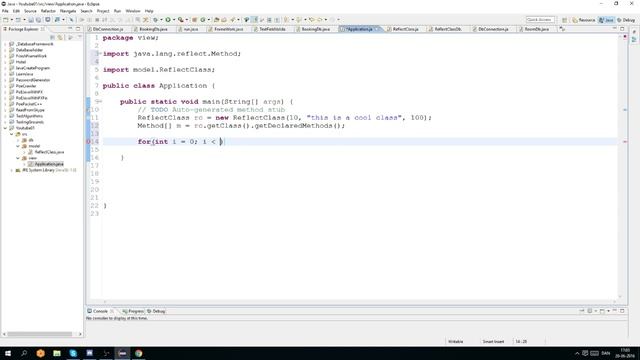Open the Run button dropdown arrow
The width and height of the screenshot is (640, 360).
tap(173, 20)
